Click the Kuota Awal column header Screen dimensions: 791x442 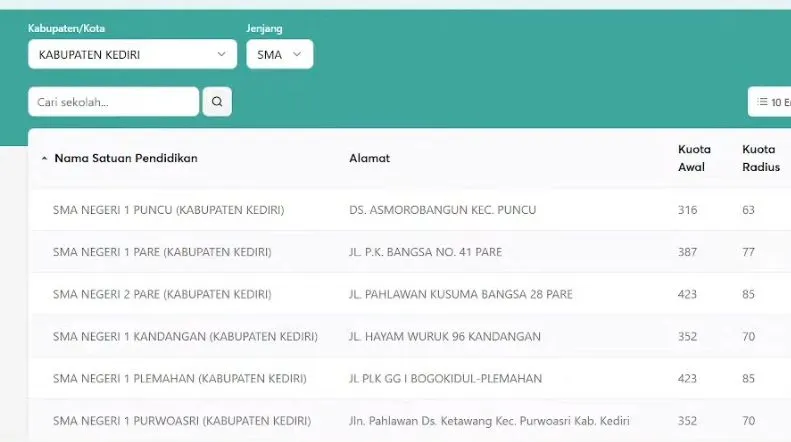point(694,158)
